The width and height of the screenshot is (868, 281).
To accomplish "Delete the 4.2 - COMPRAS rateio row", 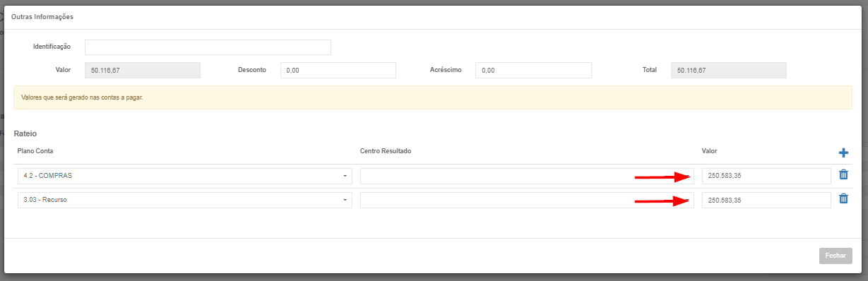I will click(843, 175).
